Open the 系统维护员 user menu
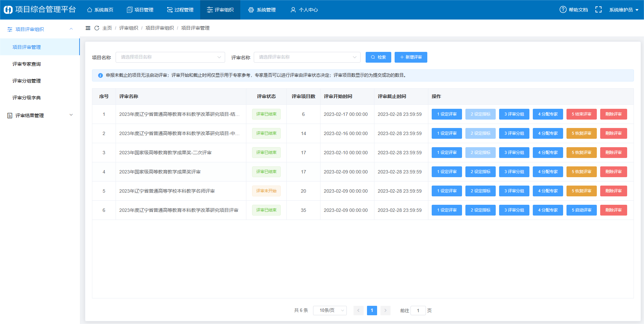The height and width of the screenshot is (324, 644). [623, 10]
